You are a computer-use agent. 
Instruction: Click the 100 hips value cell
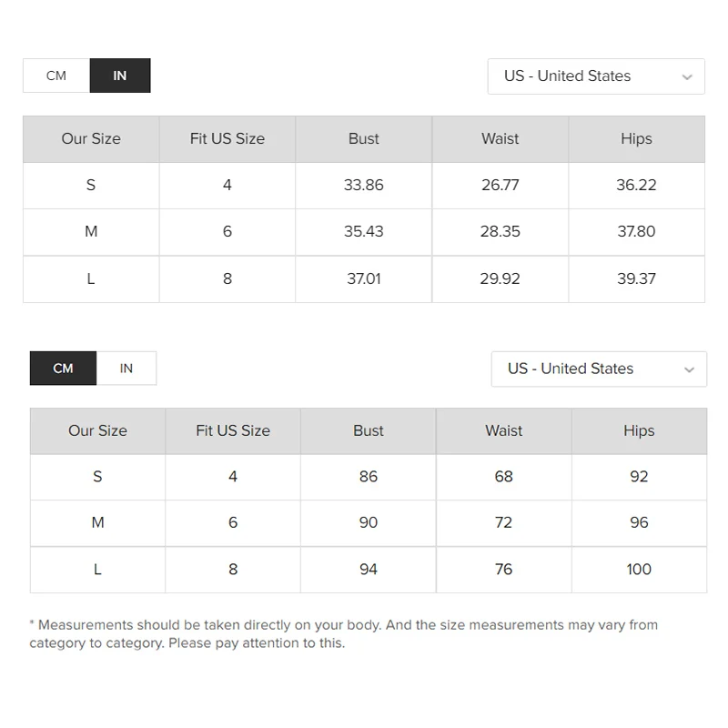click(x=639, y=570)
